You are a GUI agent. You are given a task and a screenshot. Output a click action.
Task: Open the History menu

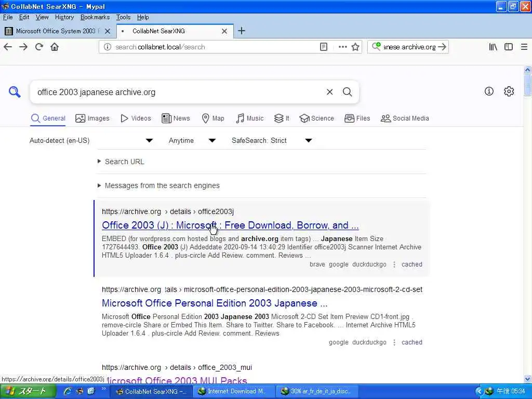[64, 17]
